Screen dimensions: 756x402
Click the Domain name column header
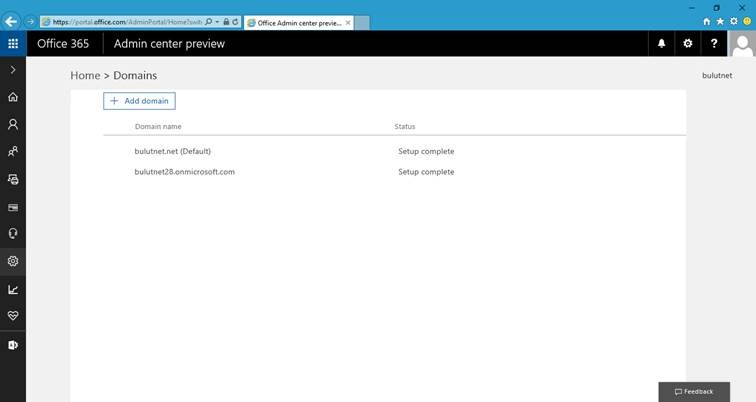pos(158,126)
